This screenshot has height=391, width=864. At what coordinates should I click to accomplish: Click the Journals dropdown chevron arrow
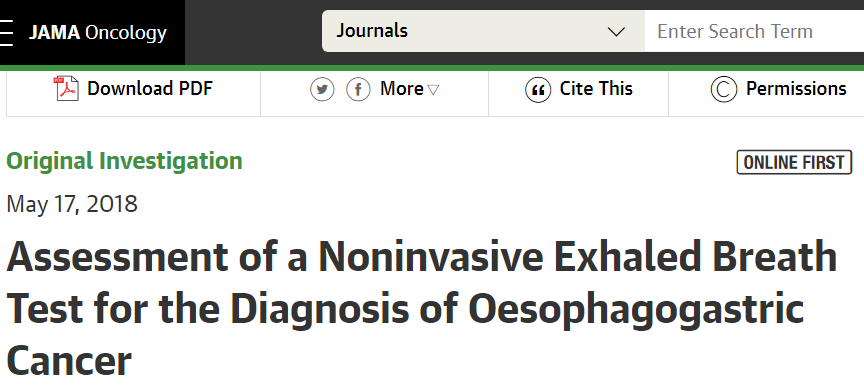point(615,31)
